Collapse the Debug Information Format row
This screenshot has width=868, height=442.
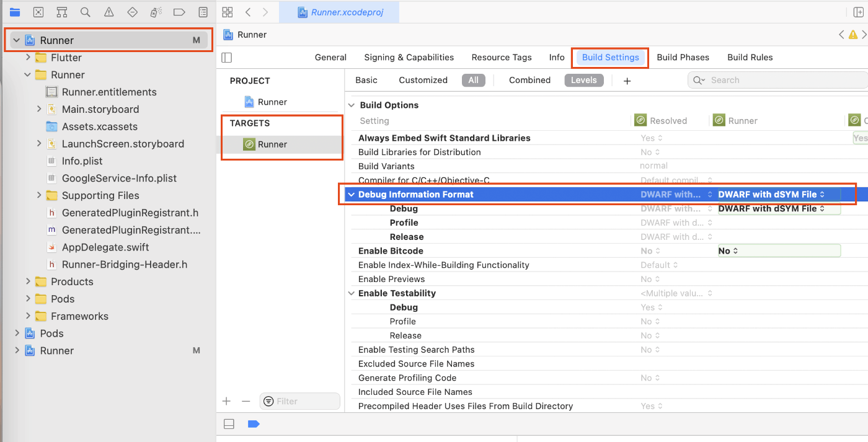tap(352, 194)
